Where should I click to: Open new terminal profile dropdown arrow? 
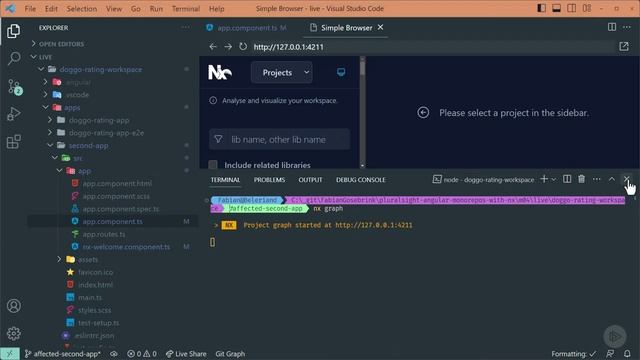554,179
